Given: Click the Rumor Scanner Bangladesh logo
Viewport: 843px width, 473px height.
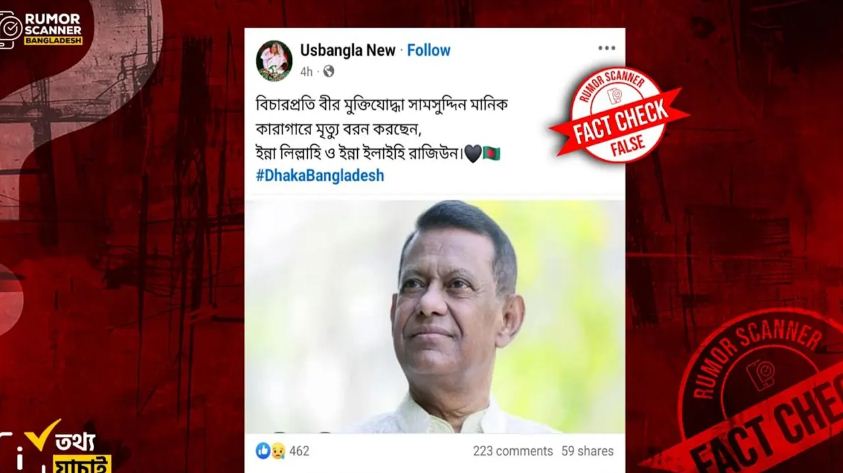Looking at the screenshot, I should [x=41, y=30].
